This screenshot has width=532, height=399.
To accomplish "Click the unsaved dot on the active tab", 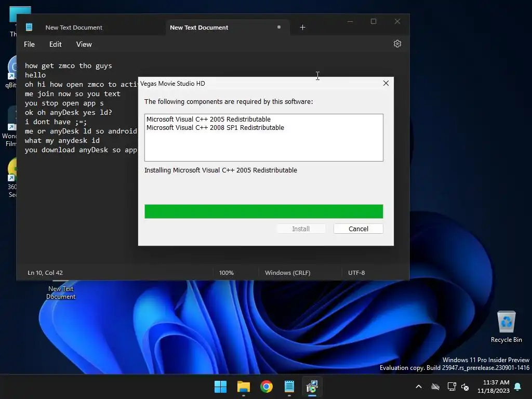I will click(279, 27).
